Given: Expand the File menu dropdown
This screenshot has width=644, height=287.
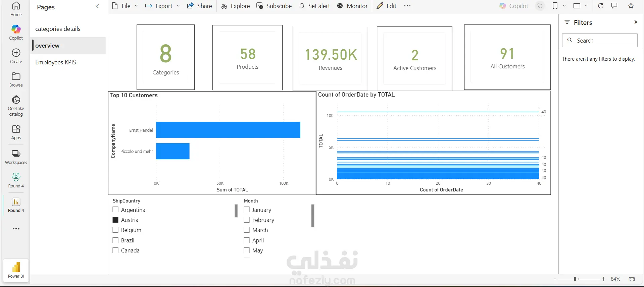Looking at the screenshot, I should click(x=136, y=6).
